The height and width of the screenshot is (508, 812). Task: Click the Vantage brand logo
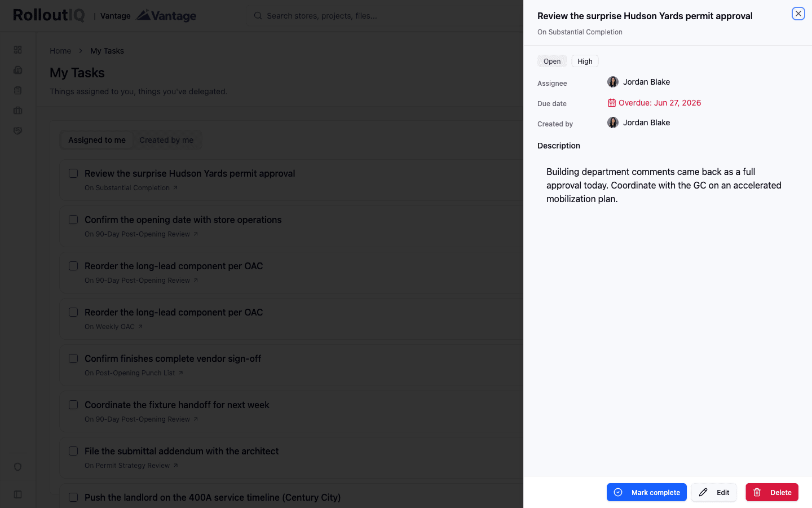[166, 16]
